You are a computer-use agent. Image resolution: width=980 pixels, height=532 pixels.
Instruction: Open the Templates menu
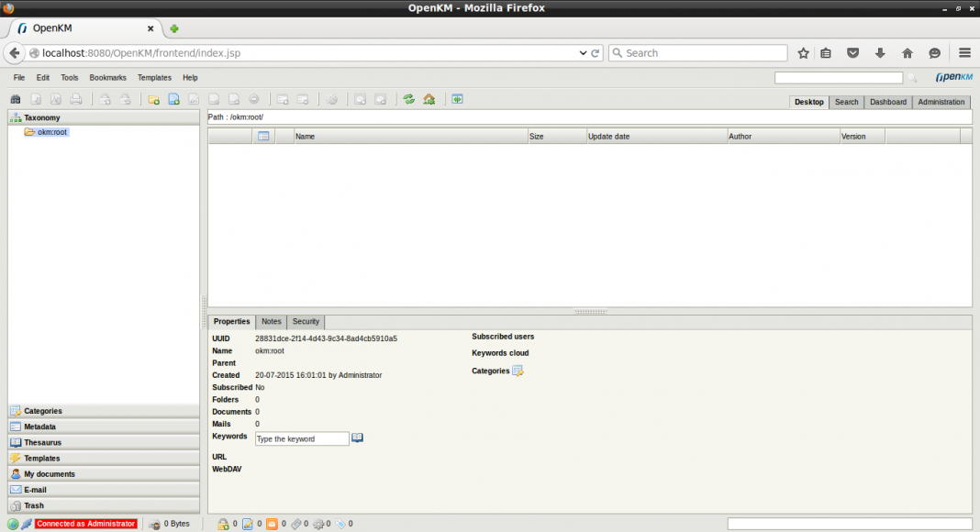coord(154,78)
